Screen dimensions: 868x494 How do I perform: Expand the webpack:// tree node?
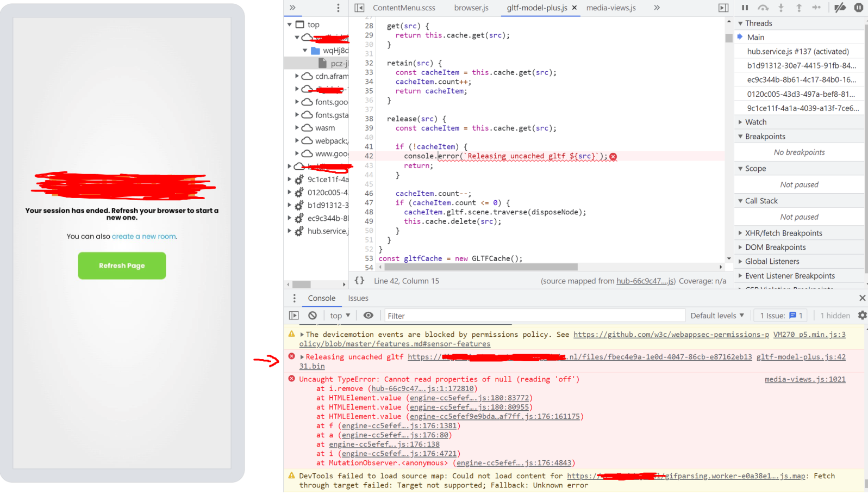coord(297,141)
